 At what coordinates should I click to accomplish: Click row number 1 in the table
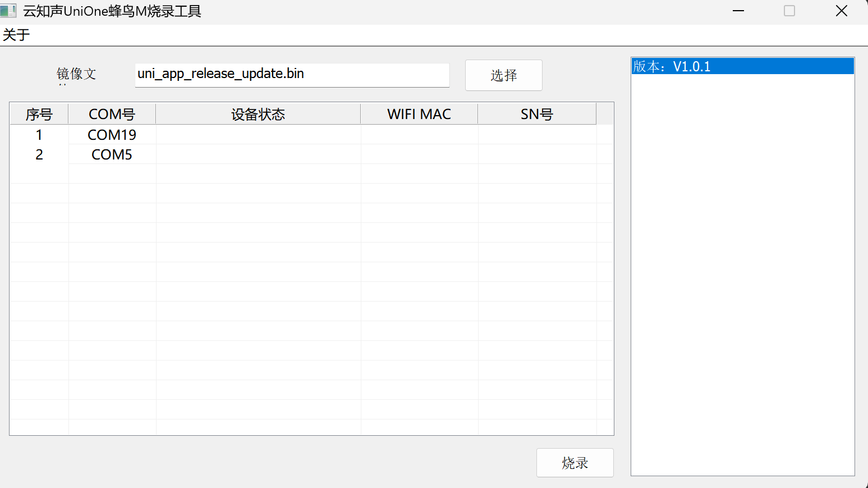(x=39, y=135)
